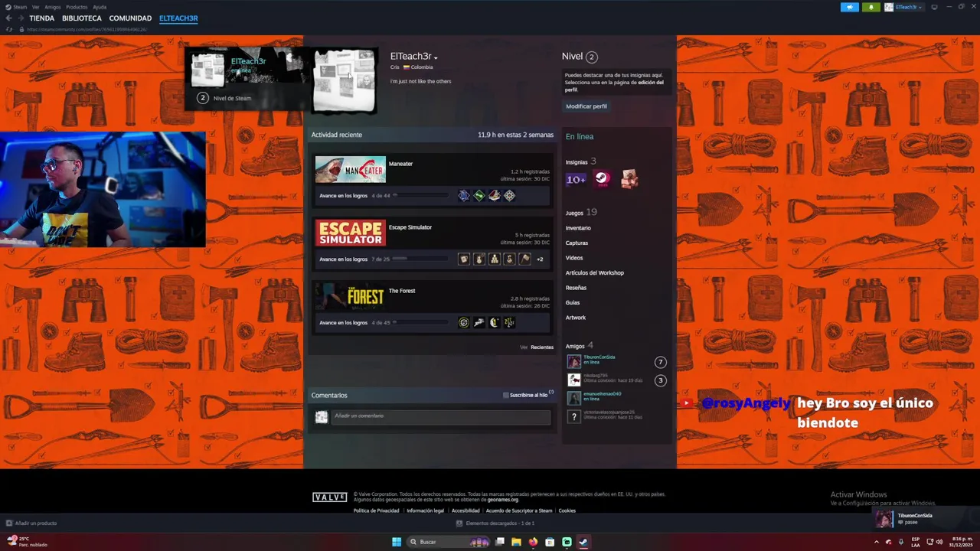Go to the TIENDA tab
Viewport: 980px width, 551px height.
click(x=41, y=18)
